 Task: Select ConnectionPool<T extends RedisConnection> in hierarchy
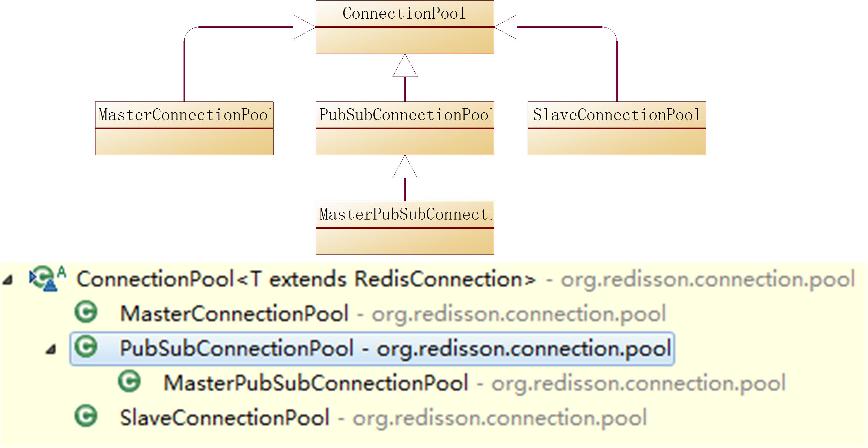[466, 279]
